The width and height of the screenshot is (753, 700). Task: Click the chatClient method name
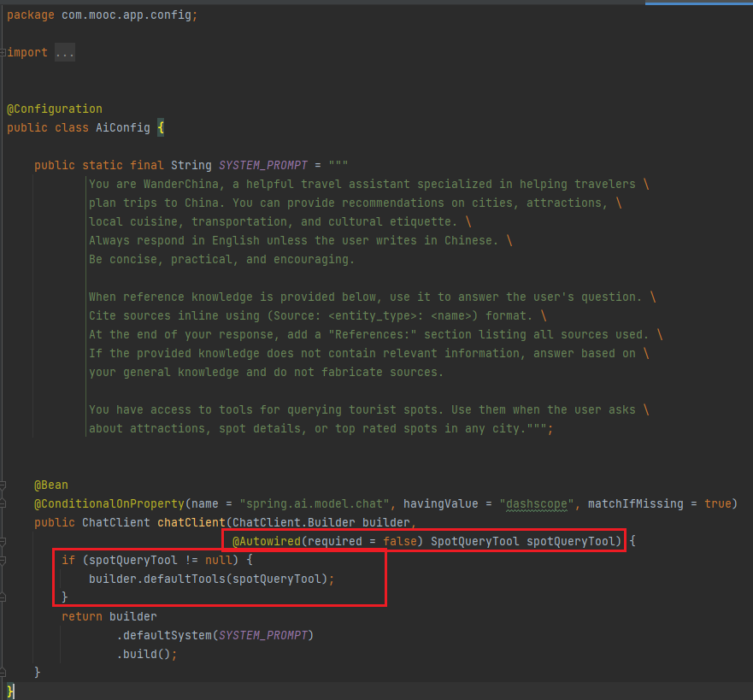(x=191, y=522)
